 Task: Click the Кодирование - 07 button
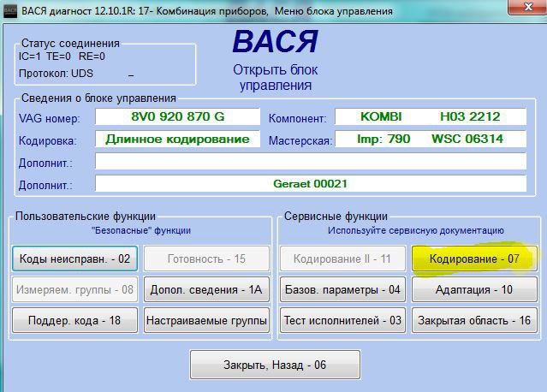click(474, 258)
